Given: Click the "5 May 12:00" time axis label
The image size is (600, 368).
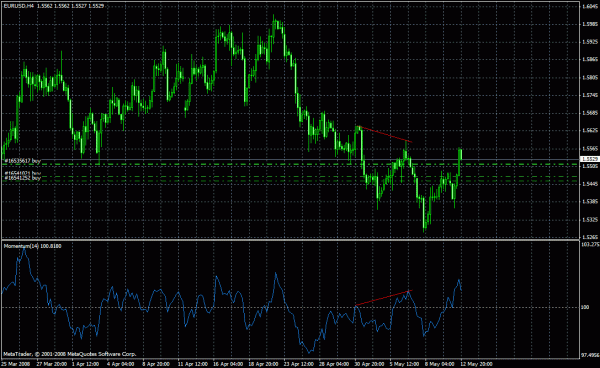Looking at the screenshot, I should pyautogui.click(x=404, y=364).
